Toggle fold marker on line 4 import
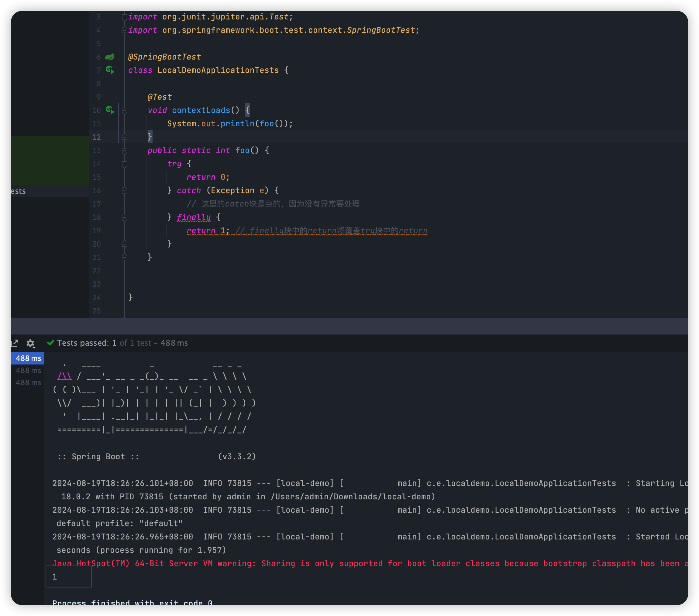The width and height of the screenshot is (699, 616). pyautogui.click(x=125, y=30)
